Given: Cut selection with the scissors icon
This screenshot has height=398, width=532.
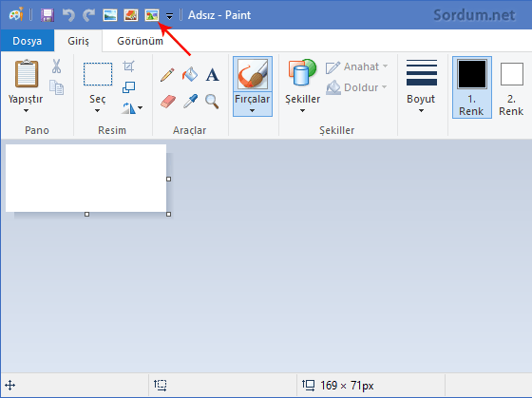Looking at the screenshot, I should (57, 66).
